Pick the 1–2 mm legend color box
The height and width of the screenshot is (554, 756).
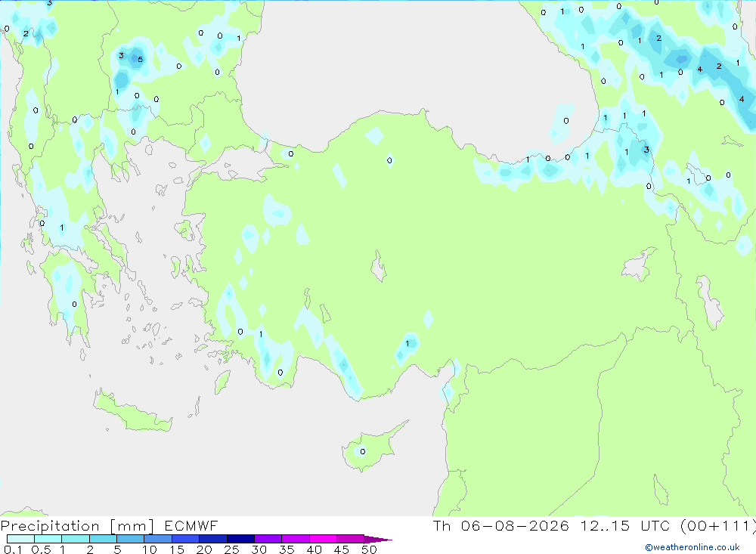[76, 539]
